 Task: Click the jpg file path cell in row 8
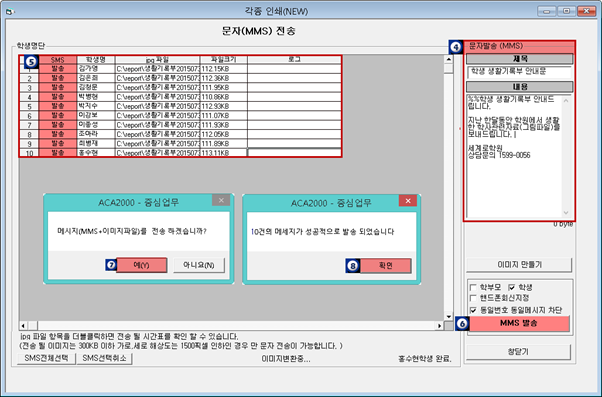(x=157, y=134)
